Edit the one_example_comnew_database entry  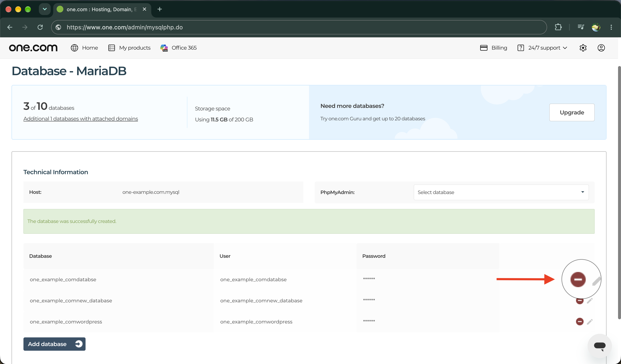pos(590,300)
